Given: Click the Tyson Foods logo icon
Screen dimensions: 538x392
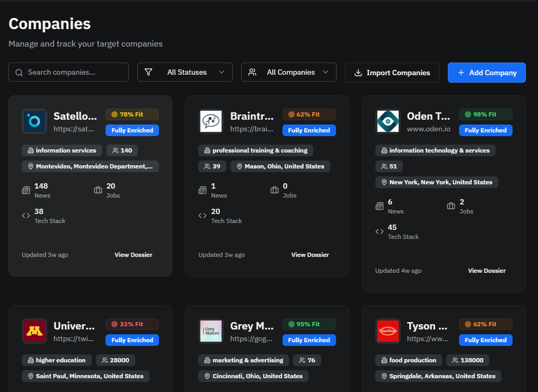Looking at the screenshot, I should (x=387, y=332).
